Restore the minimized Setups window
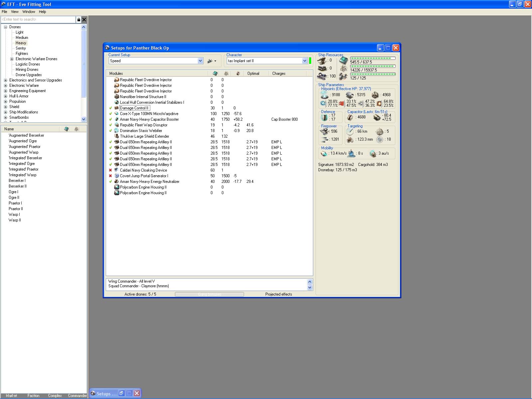Viewport: 532px width, 399px height. point(121,393)
